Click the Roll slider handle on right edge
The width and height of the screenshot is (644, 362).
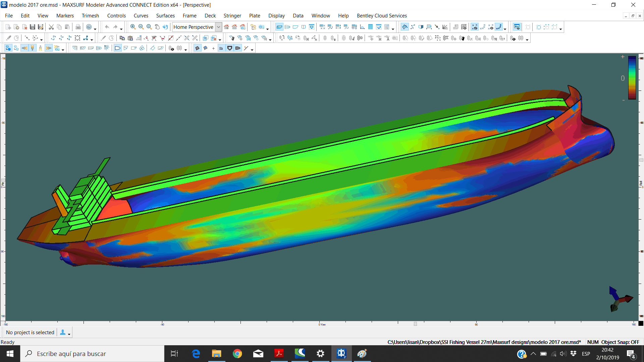(641, 160)
